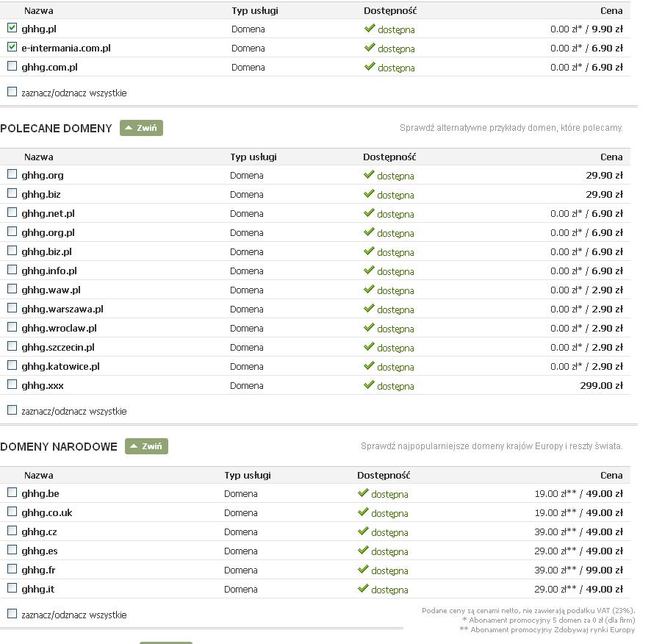Click the ghhg.katowice.pl domain name
This screenshot has width=651, height=644.
pyautogui.click(x=60, y=366)
